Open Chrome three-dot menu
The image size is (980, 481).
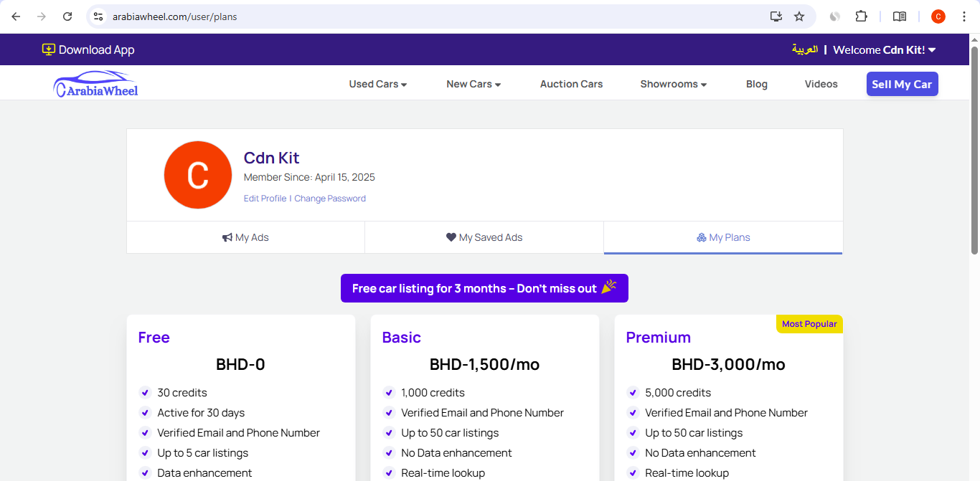pyautogui.click(x=963, y=16)
